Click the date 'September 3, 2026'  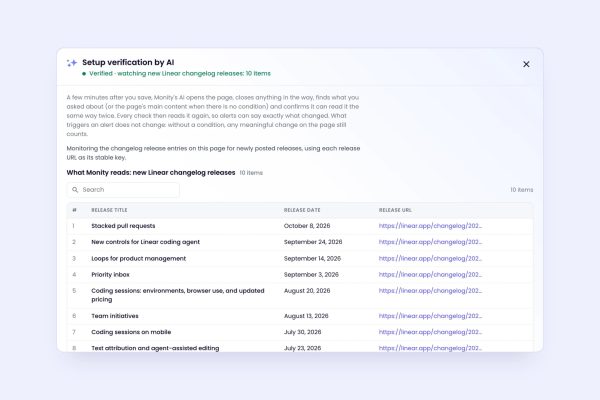311,274
